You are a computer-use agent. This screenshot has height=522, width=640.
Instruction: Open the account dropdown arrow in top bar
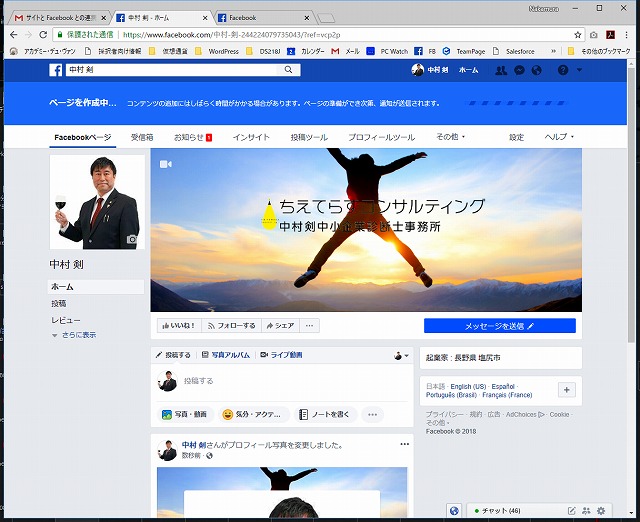tap(579, 70)
